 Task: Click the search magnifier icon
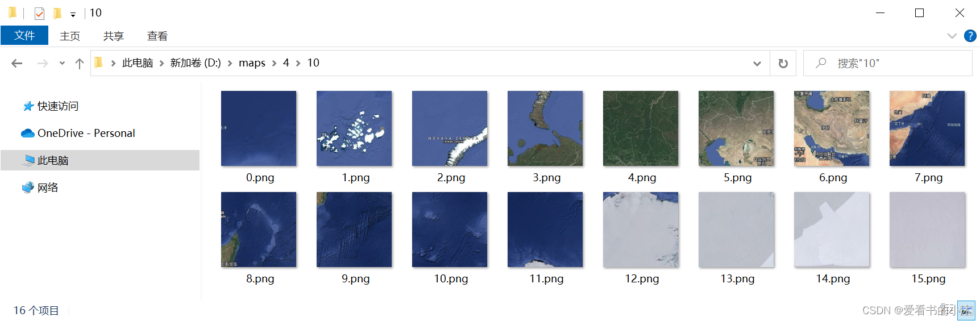coord(821,63)
